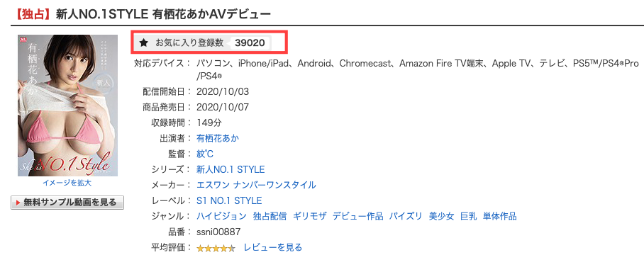Select the 美少女 genre tag
Screen dimensions: 644x267
click(x=442, y=216)
